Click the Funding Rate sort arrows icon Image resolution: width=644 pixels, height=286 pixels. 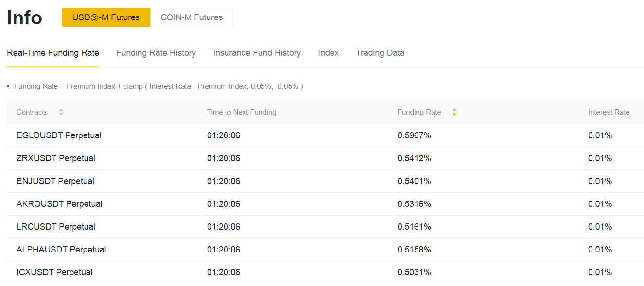(454, 112)
